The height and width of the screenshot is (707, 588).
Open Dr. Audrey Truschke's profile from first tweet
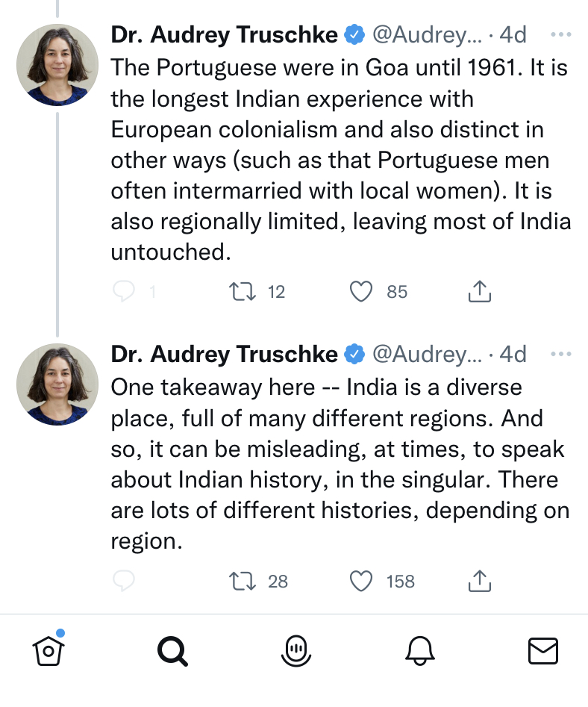pos(224,34)
